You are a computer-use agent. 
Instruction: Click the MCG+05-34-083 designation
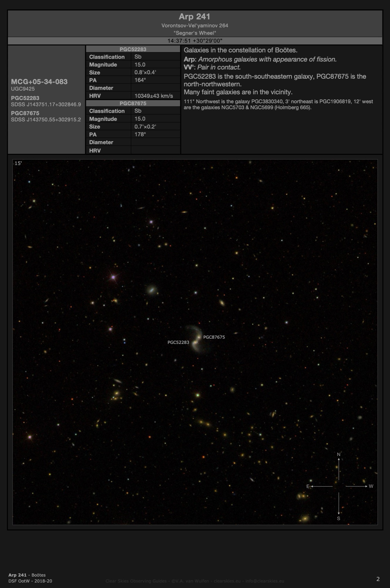coord(39,82)
